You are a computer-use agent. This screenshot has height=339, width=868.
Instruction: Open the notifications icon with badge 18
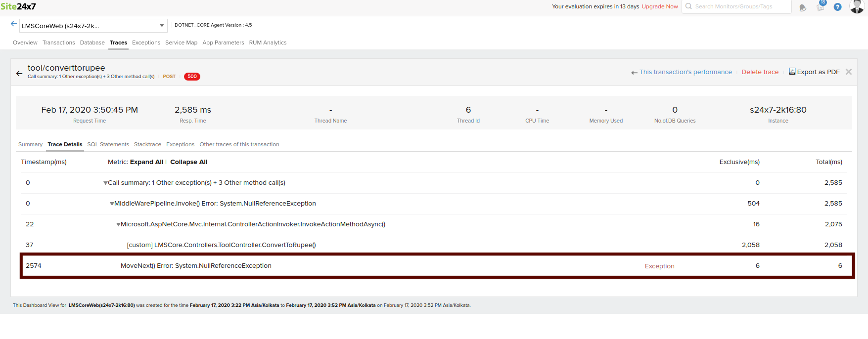pyautogui.click(x=821, y=6)
